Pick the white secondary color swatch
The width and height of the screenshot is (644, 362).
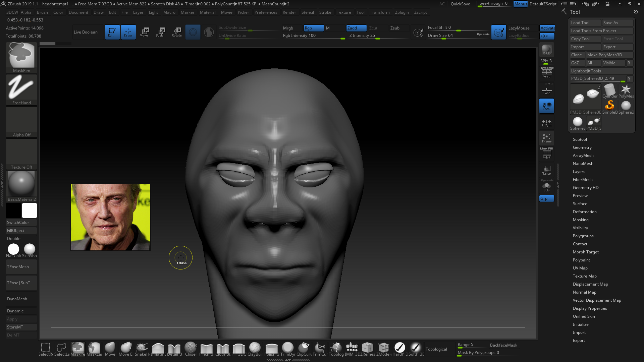[x=30, y=210]
